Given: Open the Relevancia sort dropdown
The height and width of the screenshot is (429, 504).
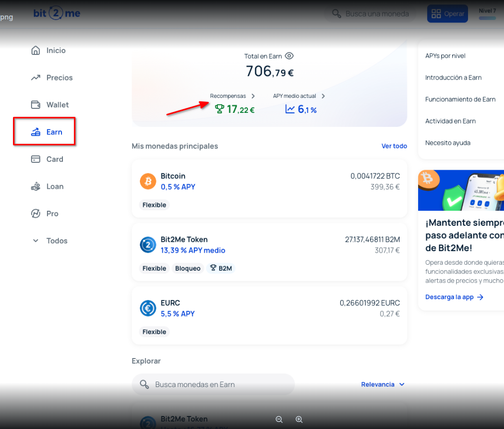Looking at the screenshot, I should coord(383,385).
